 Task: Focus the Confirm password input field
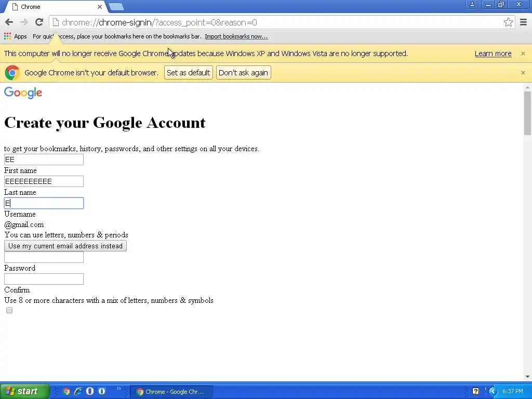[x=44, y=279]
